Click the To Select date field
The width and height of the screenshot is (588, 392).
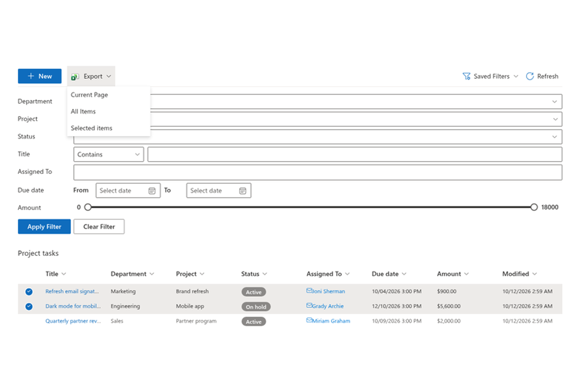click(x=219, y=191)
